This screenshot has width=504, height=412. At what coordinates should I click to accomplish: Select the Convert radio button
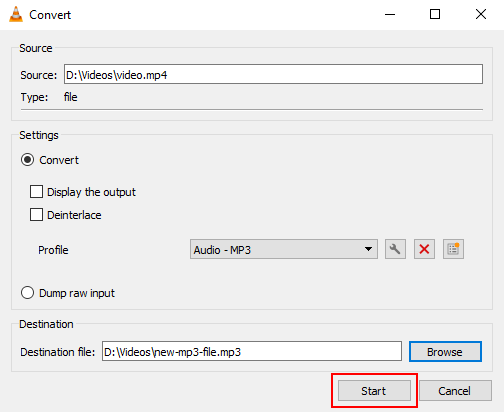point(27,160)
